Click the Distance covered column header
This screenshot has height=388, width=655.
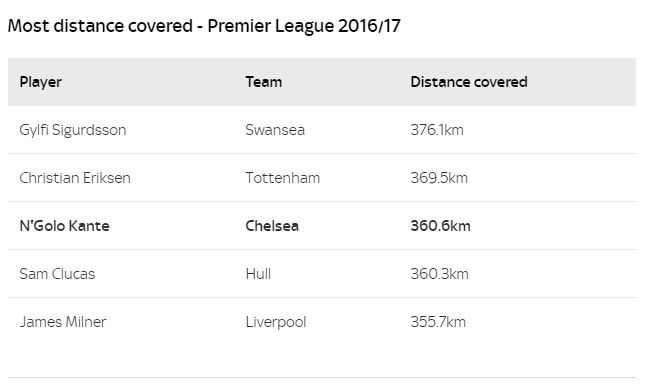tap(469, 82)
